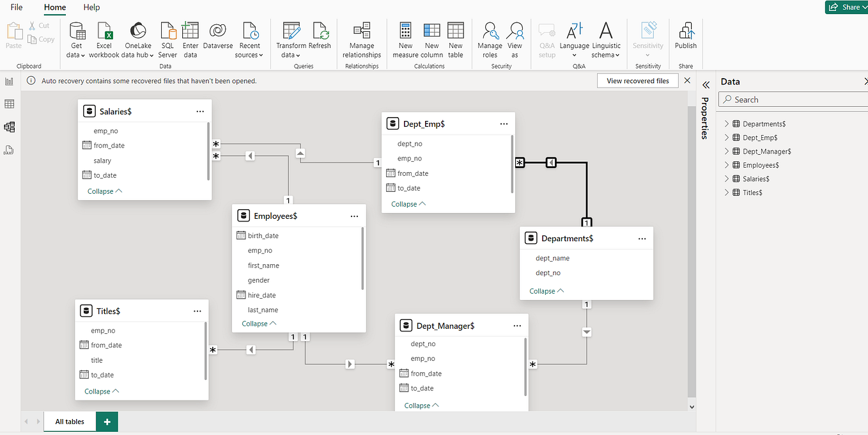Click the All tables page tab at bottom
This screenshot has width=868, height=435.
pos(69,422)
